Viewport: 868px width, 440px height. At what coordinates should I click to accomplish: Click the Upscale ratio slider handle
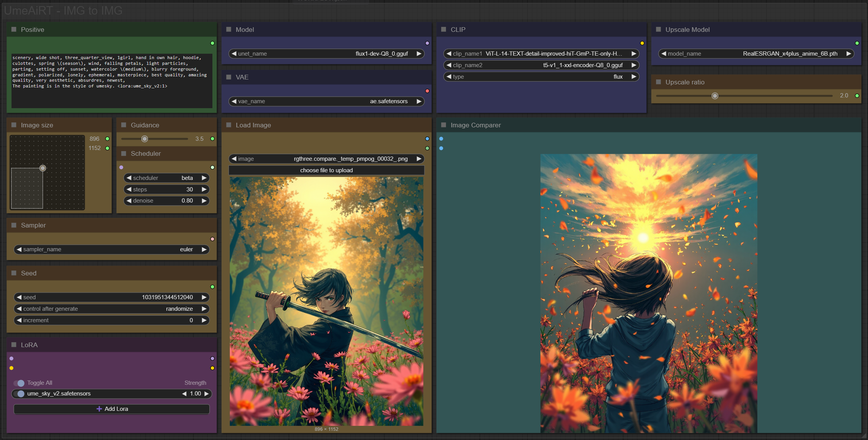pyautogui.click(x=715, y=96)
